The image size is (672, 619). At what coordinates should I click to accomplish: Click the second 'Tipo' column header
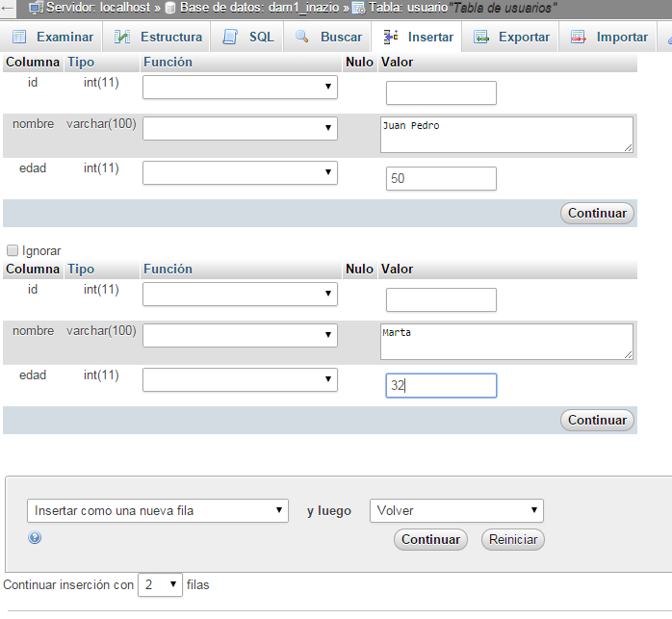(81, 270)
